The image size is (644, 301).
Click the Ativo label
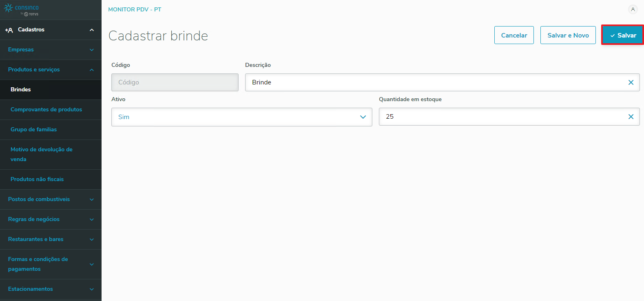coord(118,100)
